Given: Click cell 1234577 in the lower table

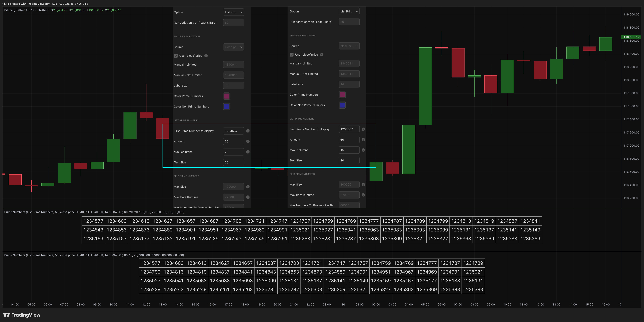Looking at the screenshot, I should [x=150, y=263].
